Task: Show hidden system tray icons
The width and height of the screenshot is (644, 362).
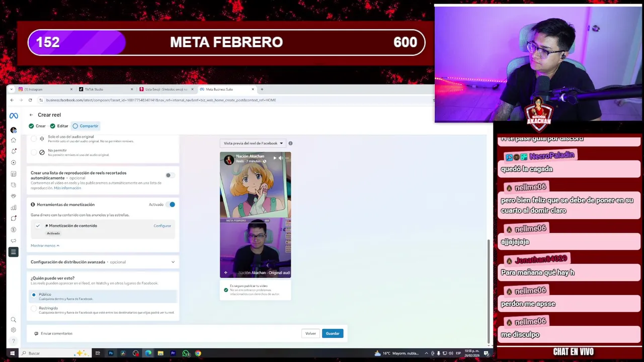Action: tap(426, 353)
